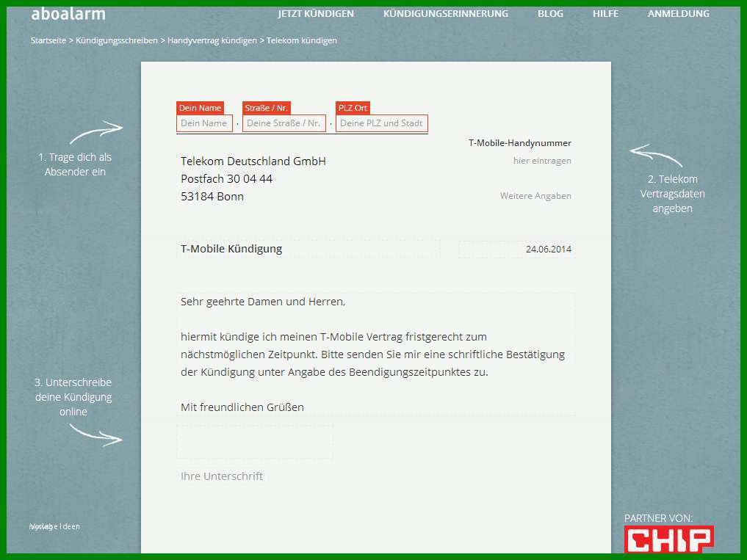The width and height of the screenshot is (747, 560).
Task: Click the Postfach 30 04 44 line
Action: [x=227, y=179]
